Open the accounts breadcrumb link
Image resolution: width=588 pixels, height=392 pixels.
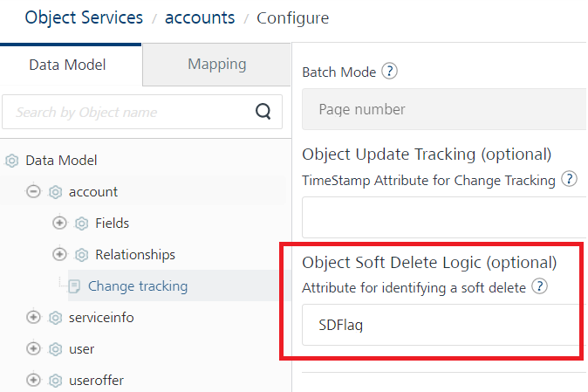pyautogui.click(x=200, y=17)
